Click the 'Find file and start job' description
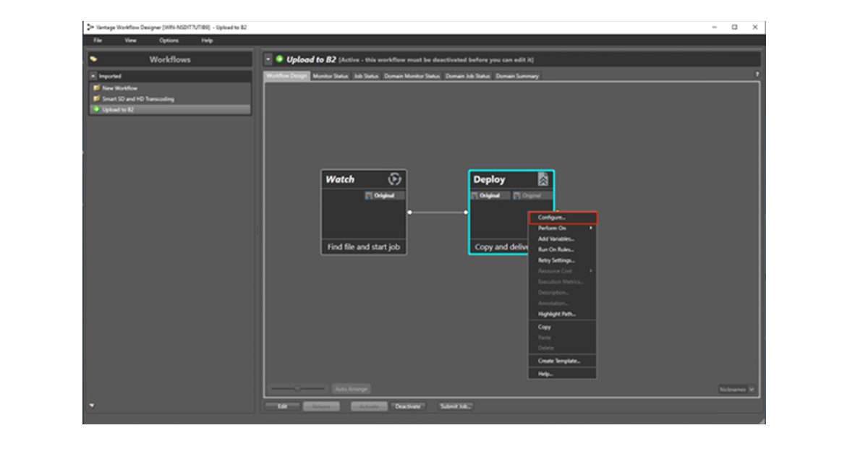The width and height of the screenshot is (868, 454). (x=364, y=247)
